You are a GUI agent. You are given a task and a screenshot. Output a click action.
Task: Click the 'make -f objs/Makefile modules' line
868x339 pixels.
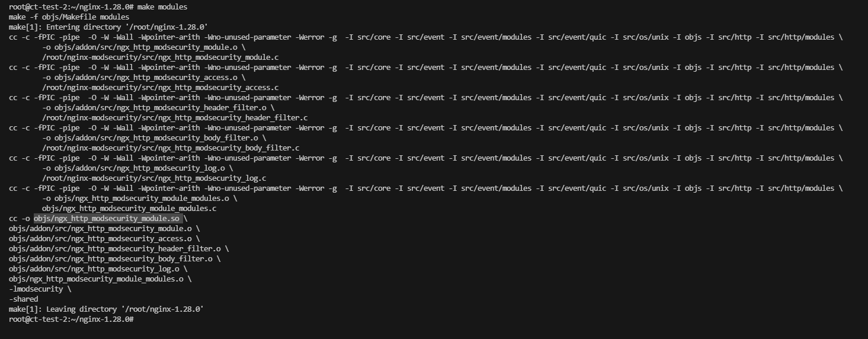click(69, 17)
